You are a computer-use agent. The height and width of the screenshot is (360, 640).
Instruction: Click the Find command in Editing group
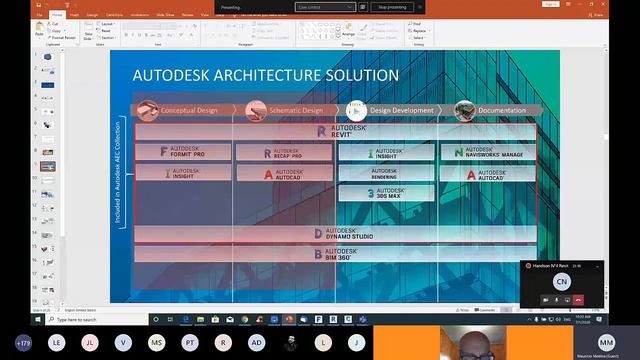click(x=415, y=24)
